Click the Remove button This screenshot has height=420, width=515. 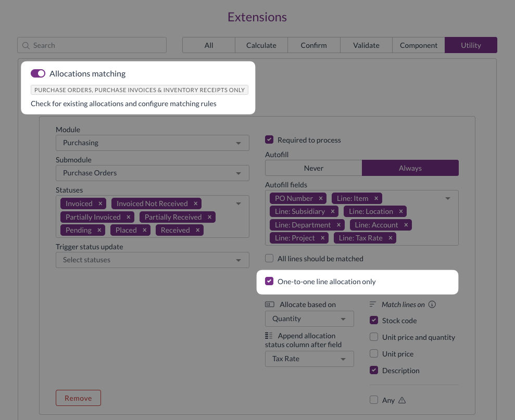click(78, 398)
